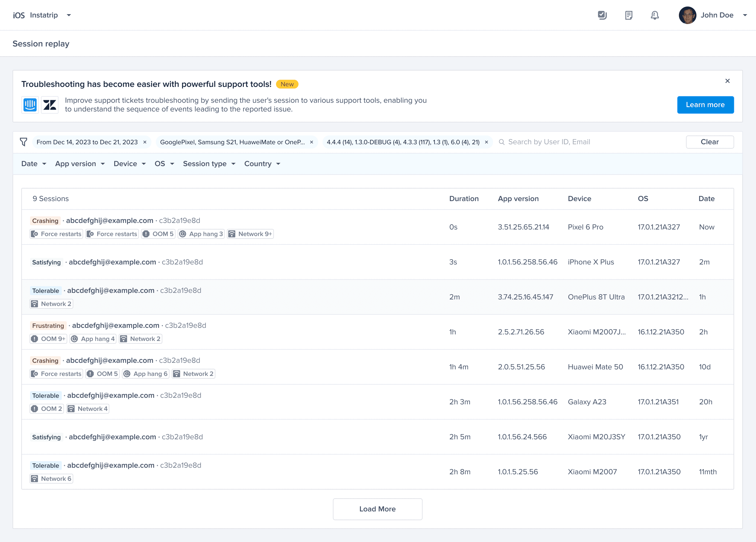Viewport: 756px width, 542px height.
Task: Click the Session replay page title
Action: tap(41, 44)
